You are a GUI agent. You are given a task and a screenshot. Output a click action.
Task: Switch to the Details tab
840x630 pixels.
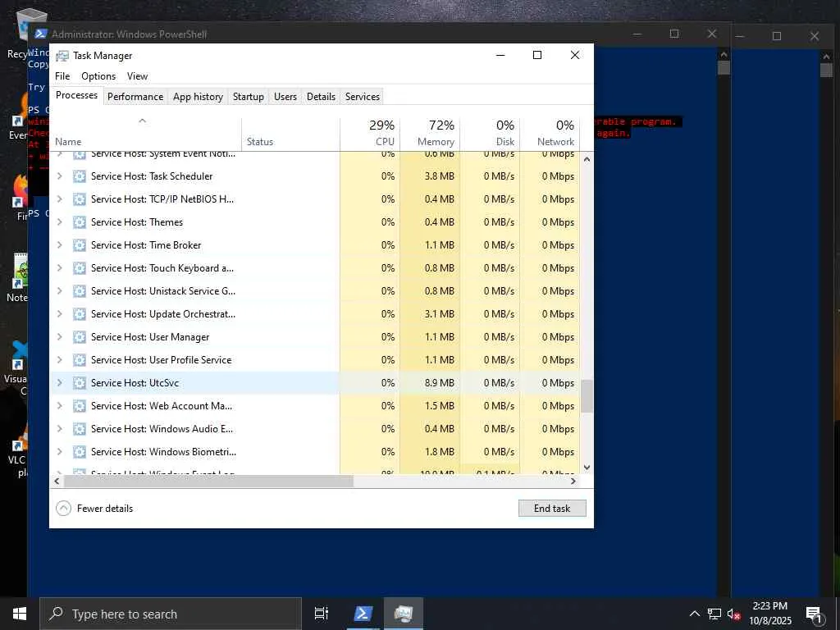pos(321,97)
